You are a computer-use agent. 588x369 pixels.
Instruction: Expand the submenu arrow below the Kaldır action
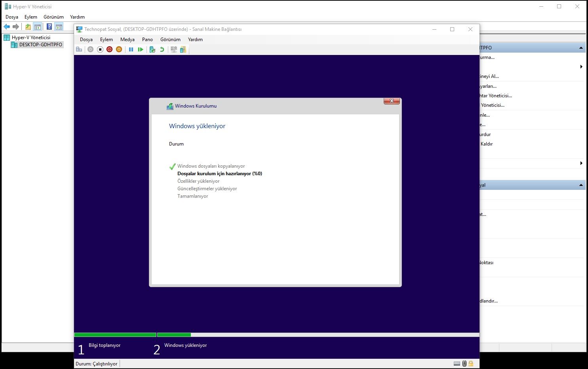[x=581, y=163]
